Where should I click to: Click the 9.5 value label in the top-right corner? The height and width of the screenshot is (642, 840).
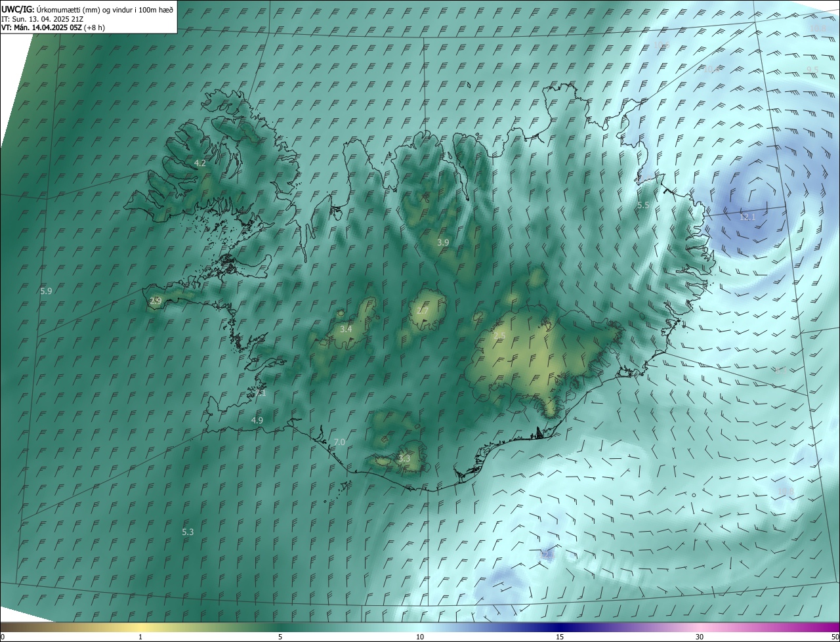(x=812, y=70)
